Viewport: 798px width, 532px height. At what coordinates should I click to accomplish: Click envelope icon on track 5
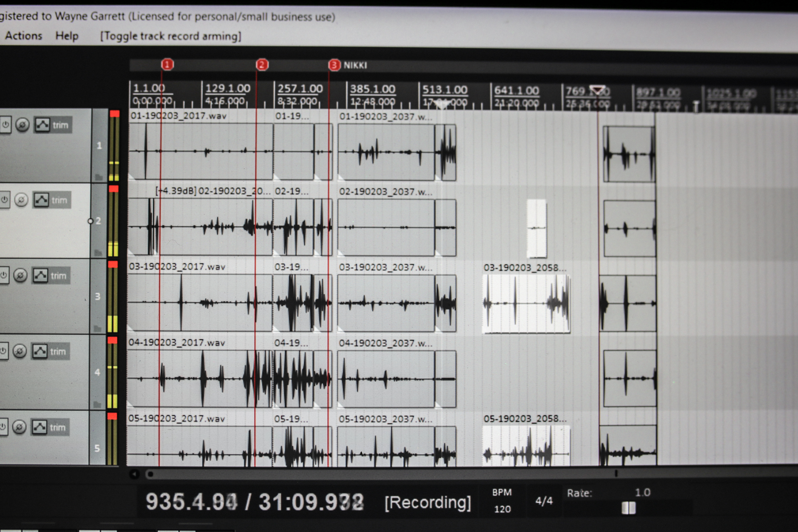point(39,427)
